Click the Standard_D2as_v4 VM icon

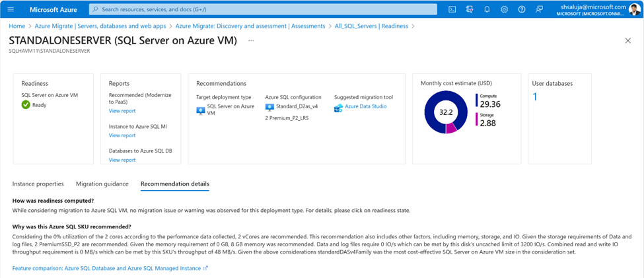tap(269, 107)
